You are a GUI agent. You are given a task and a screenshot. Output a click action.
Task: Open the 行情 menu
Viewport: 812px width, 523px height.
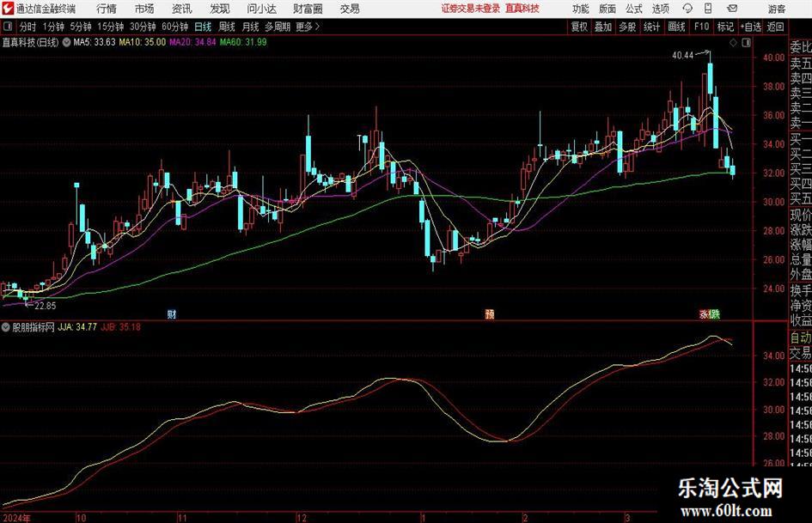[x=107, y=9]
